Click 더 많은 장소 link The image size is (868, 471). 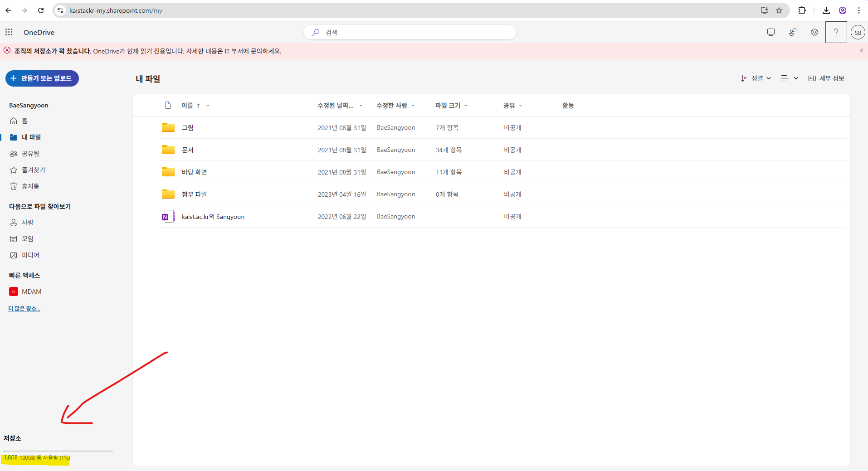coord(24,309)
